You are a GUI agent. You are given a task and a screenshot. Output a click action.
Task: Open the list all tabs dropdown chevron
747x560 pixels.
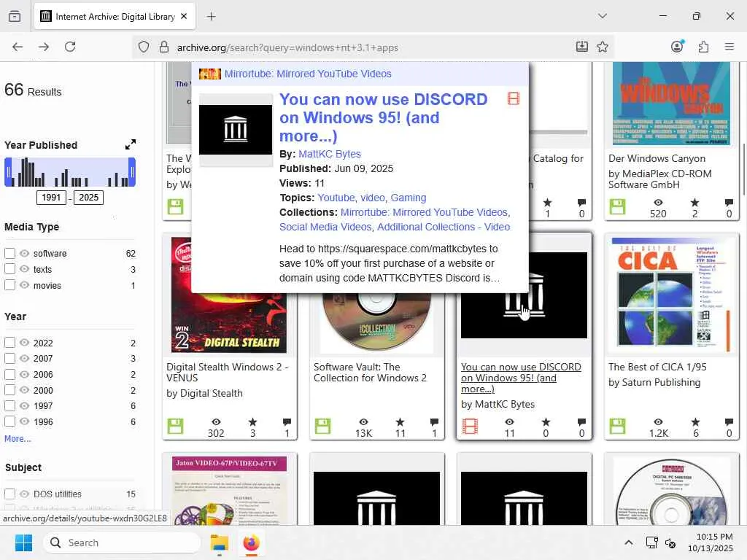tap(602, 16)
